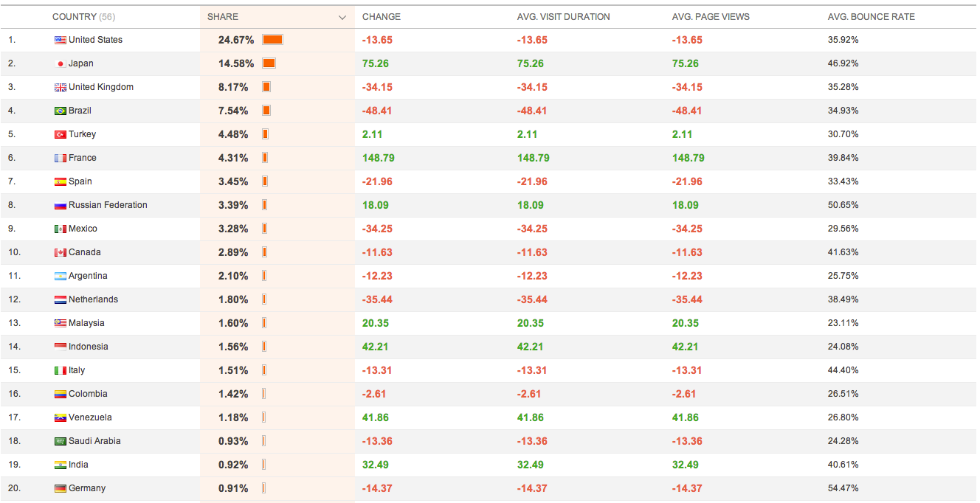
Task: Click the 3.45% share value for Spain
Action: click(x=233, y=181)
